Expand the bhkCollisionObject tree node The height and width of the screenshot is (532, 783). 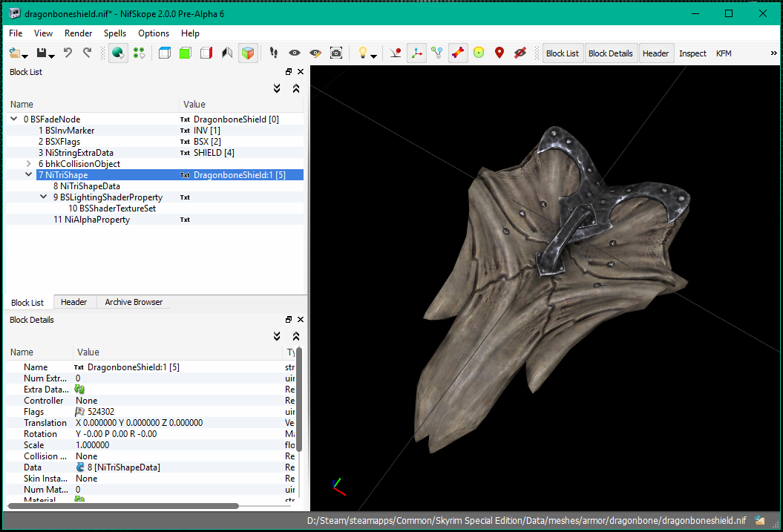29,164
